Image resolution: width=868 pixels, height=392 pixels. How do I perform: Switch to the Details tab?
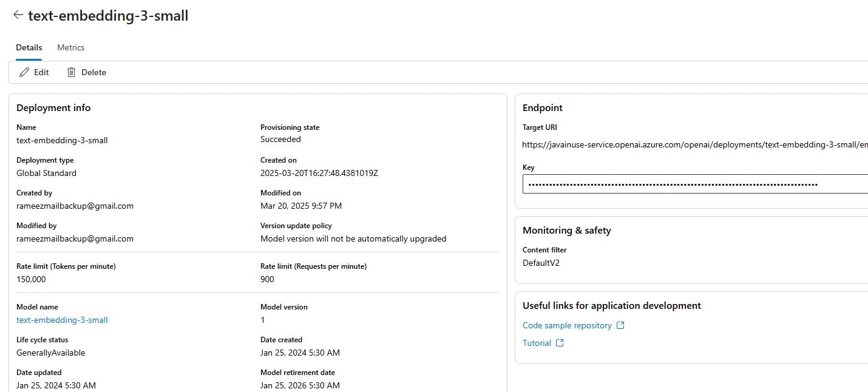coord(29,47)
